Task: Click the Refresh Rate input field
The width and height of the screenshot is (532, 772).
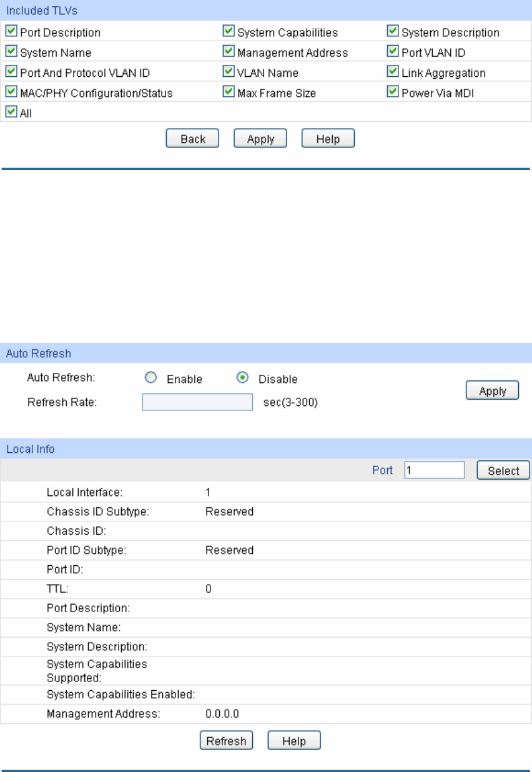Action: click(x=197, y=402)
